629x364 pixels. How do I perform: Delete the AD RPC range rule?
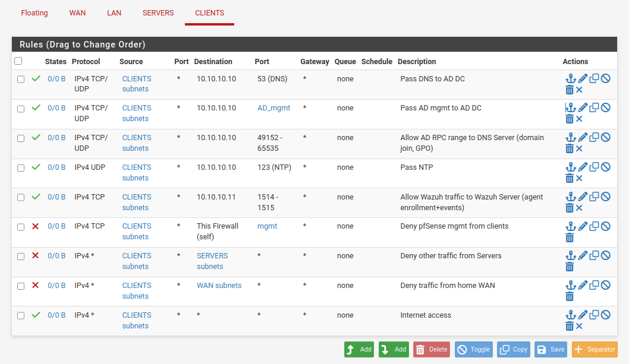coord(570,148)
